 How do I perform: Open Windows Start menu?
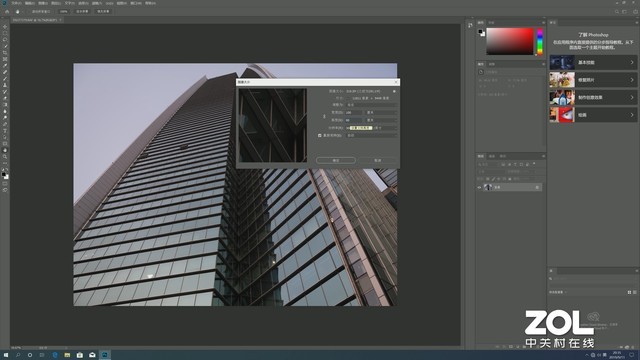point(6,355)
